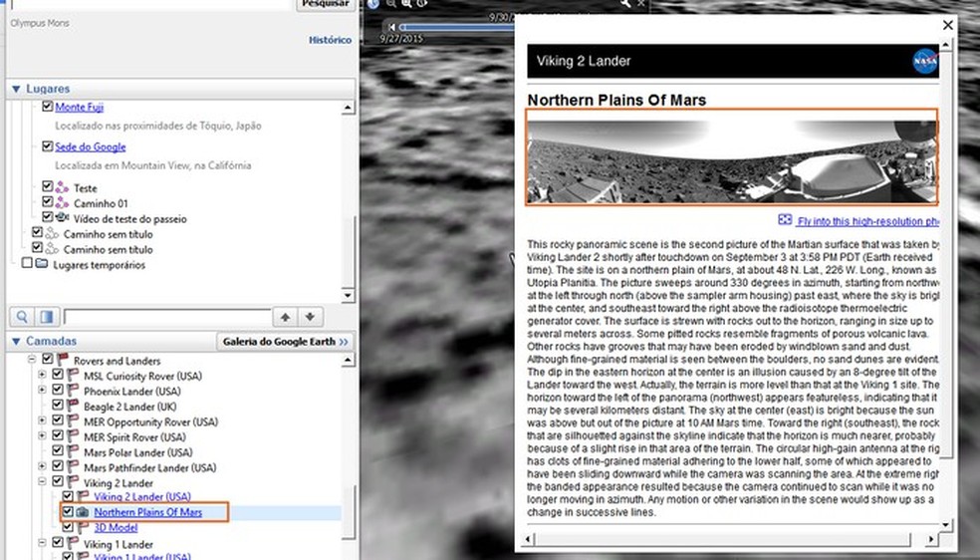Open the Histórico search history link

coord(330,40)
